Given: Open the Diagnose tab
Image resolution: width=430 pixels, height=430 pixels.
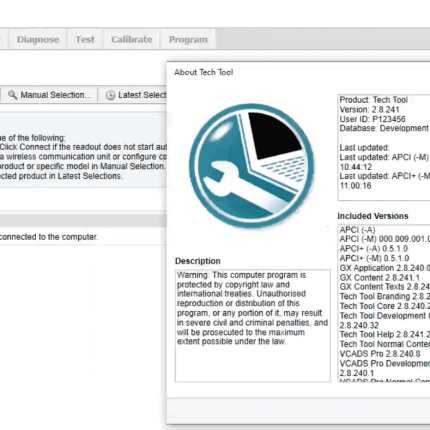Looking at the screenshot, I should point(38,39).
